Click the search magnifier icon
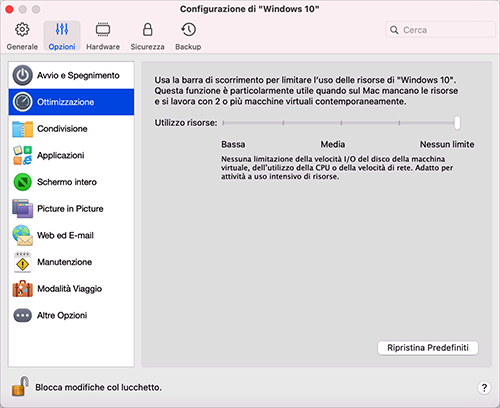 point(394,30)
